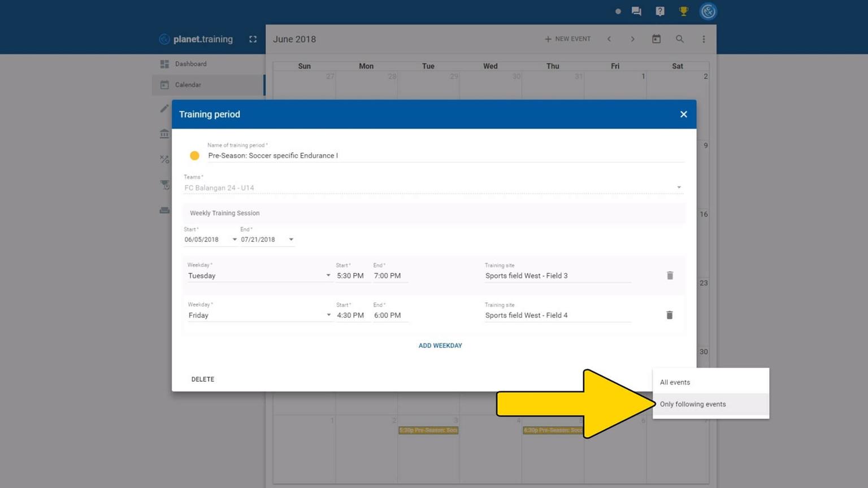Toggle fullscreen icon beside planet.training logo
Screen dimensions: 868x488
(253, 39)
